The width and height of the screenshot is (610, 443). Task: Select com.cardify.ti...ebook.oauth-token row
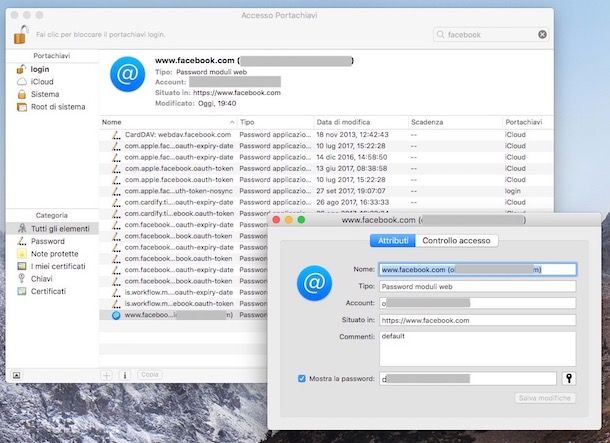[x=184, y=214]
